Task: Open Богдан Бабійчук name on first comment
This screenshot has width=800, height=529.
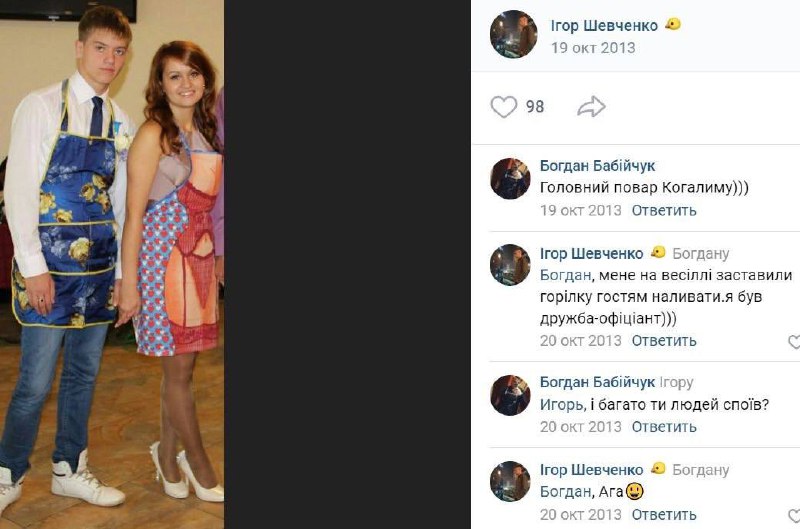Action: pyautogui.click(x=597, y=166)
